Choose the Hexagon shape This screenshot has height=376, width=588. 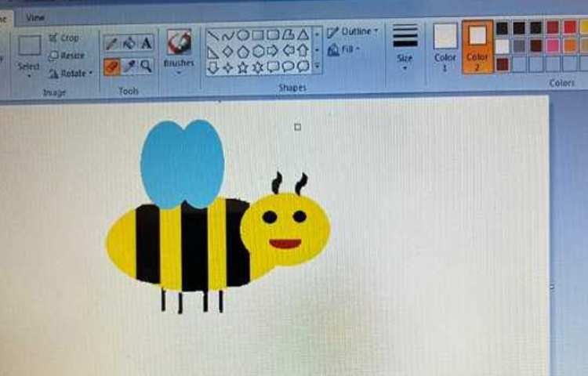pos(258,51)
